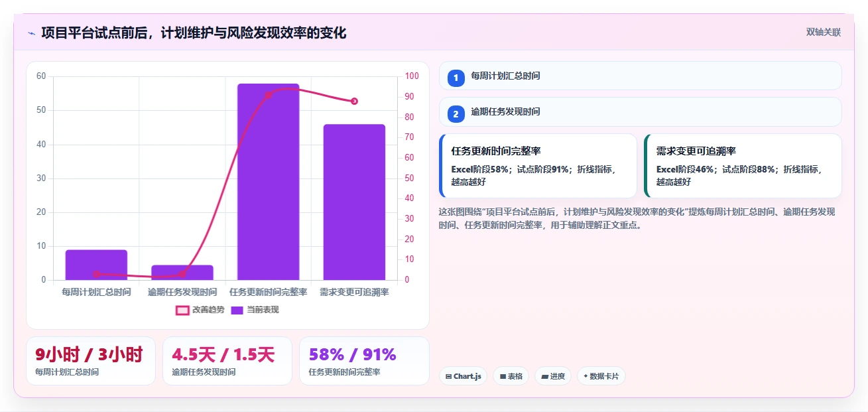The height and width of the screenshot is (412, 868).
Task: Click the x-axis label 每周计划汇总时间
Action: click(x=96, y=292)
